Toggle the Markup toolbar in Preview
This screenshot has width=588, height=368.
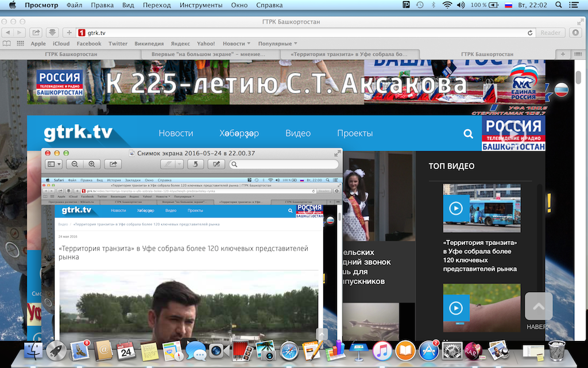pyautogui.click(x=216, y=164)
